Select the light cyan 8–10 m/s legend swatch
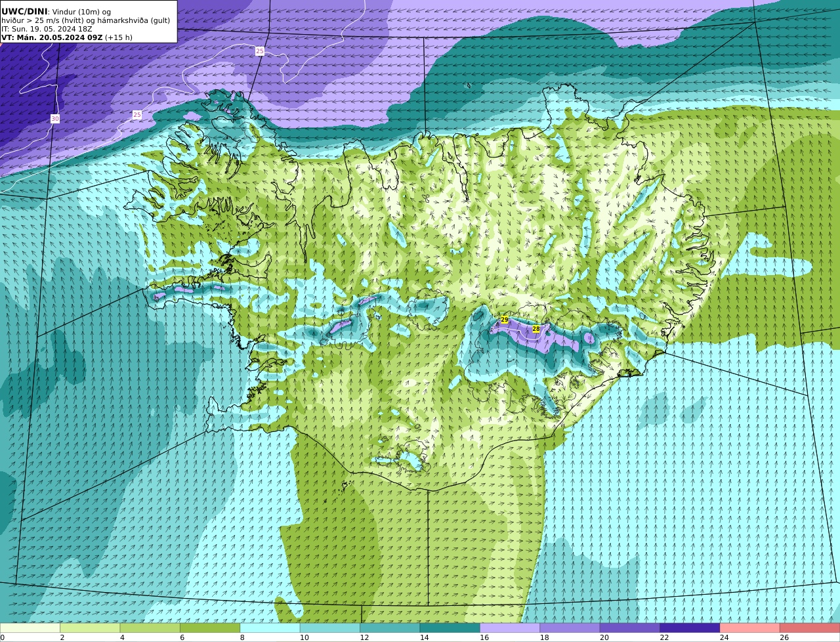 pos(270,628)
